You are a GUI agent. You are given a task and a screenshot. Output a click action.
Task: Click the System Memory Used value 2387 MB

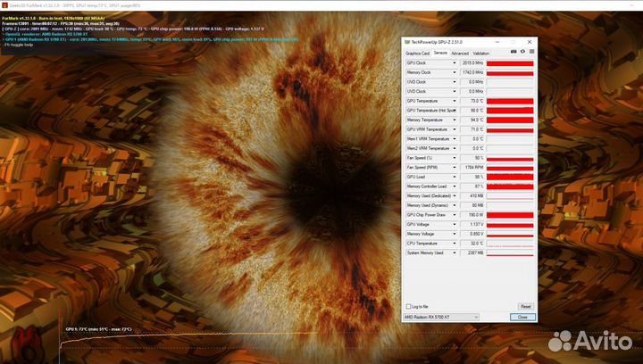pos(472,253)
